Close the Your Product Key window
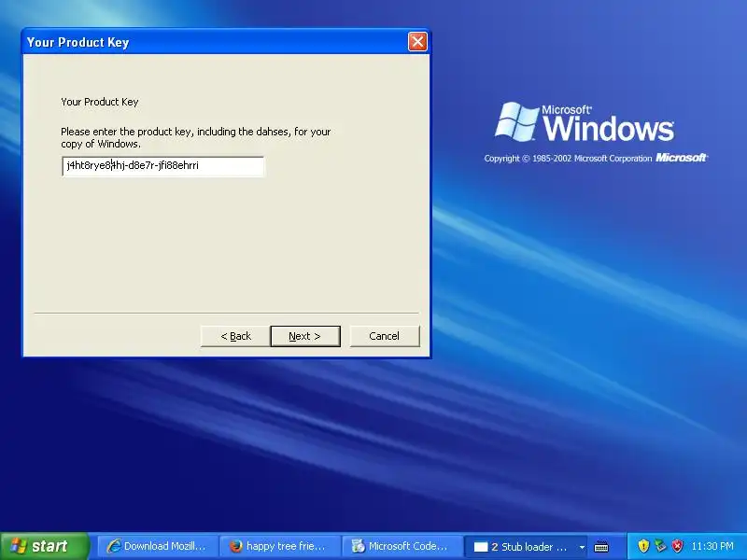The width and height of the screenshot is (747, 560). [417, 42]
